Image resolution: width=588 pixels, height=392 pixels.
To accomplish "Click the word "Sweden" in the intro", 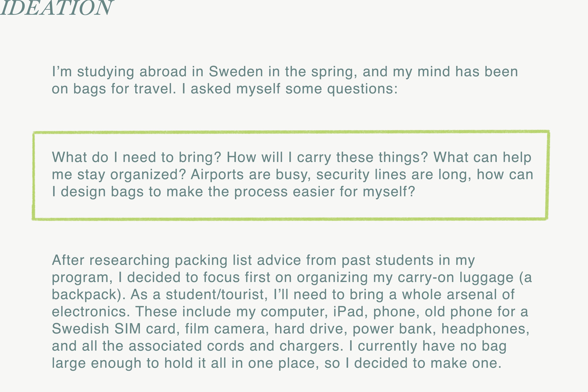I will pyautogui.click(x=235, y=71).
